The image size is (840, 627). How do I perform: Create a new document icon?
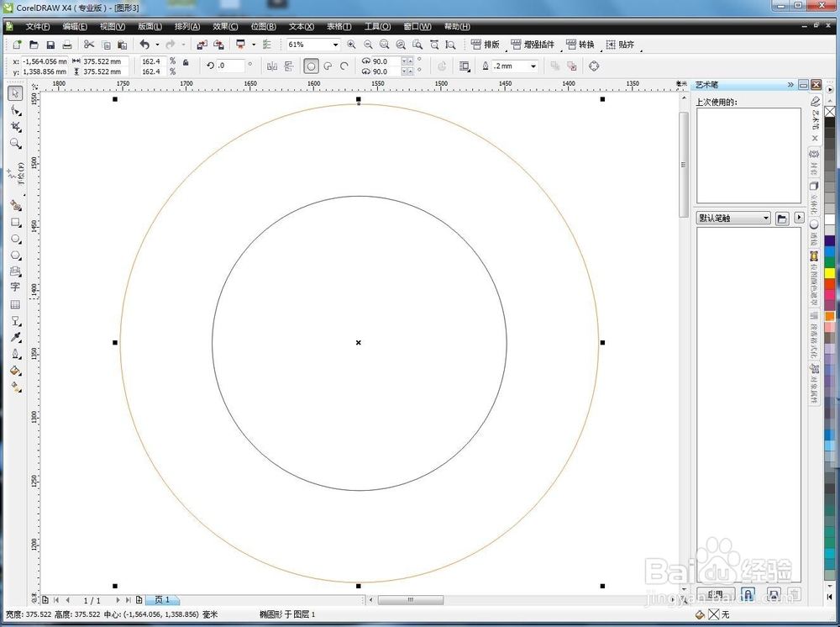(17, 45)
